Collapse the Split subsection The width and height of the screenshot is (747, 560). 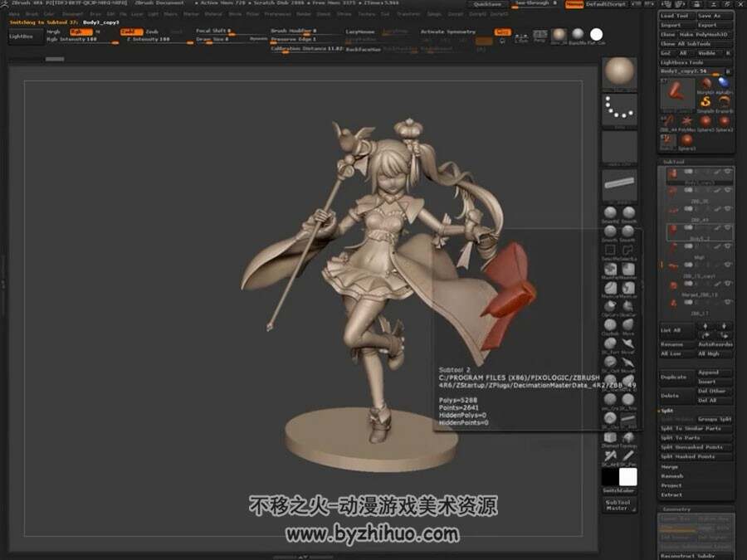(667, 411)
